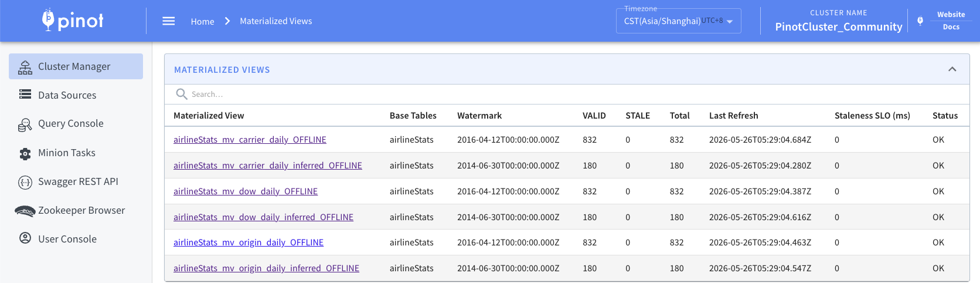Open airlineStats_mv_origin_daily_inferred_OFFLINE view
The image size is (980, 283).
(266, 268)
